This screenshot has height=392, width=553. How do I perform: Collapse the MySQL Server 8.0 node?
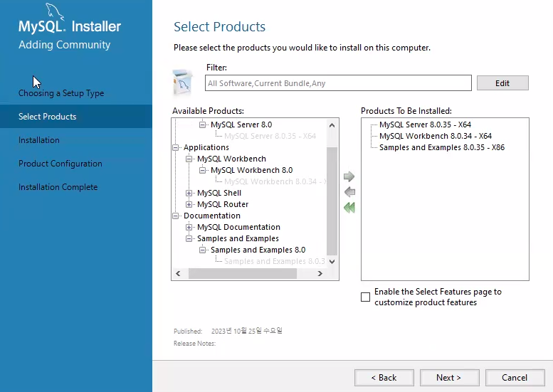(202, 125)
